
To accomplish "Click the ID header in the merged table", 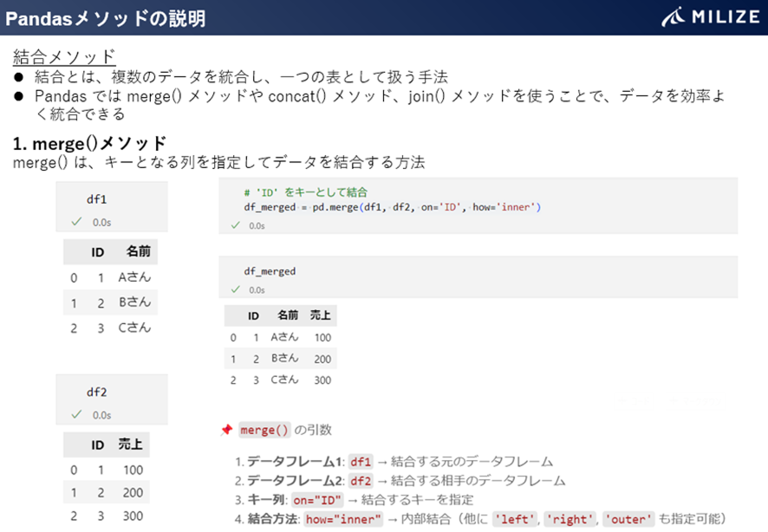I will tap(253, 315).
